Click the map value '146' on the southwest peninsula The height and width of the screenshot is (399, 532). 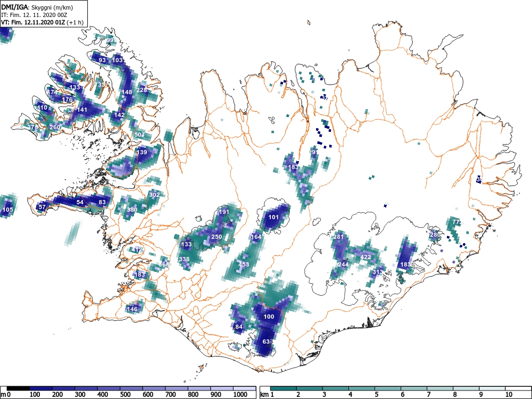[132, 309]
